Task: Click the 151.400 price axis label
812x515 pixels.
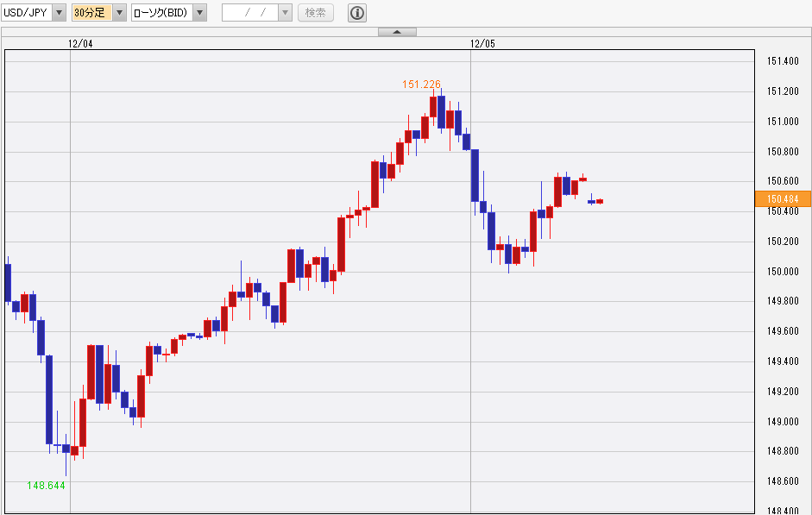Action: click(783, 61)
